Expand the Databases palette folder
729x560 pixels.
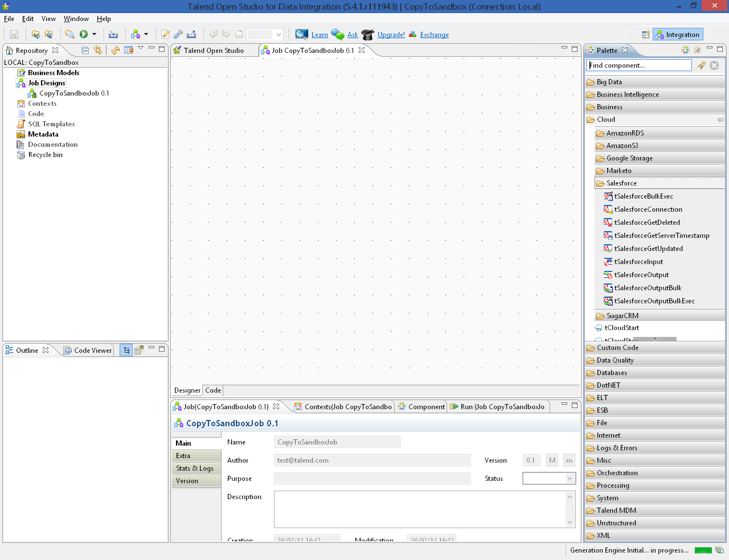click(612, 373)
